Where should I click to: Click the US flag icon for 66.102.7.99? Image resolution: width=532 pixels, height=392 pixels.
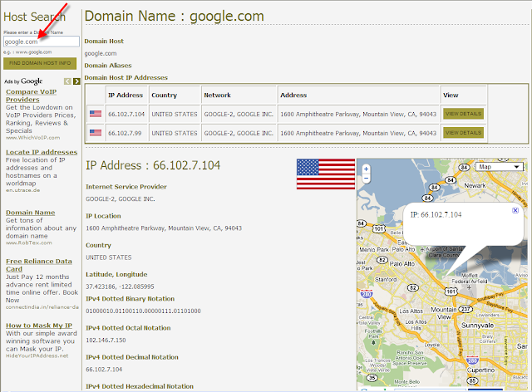(x=96, y=133)
